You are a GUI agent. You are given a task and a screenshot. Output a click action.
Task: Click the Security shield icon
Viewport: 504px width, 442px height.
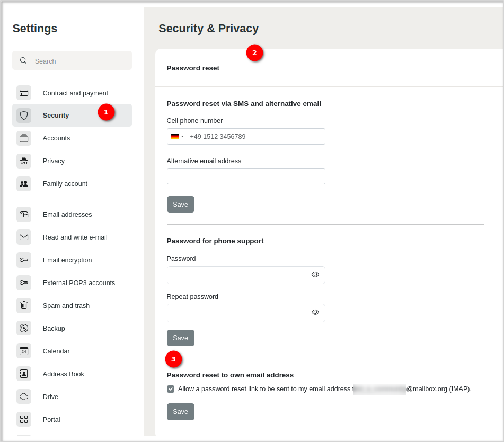point(24,116)
